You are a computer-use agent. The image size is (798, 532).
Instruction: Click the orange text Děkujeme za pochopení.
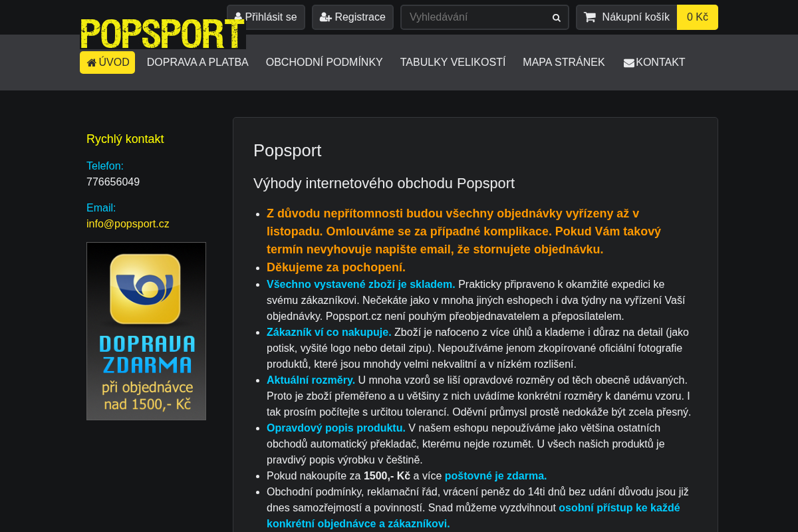click(336, 267)
